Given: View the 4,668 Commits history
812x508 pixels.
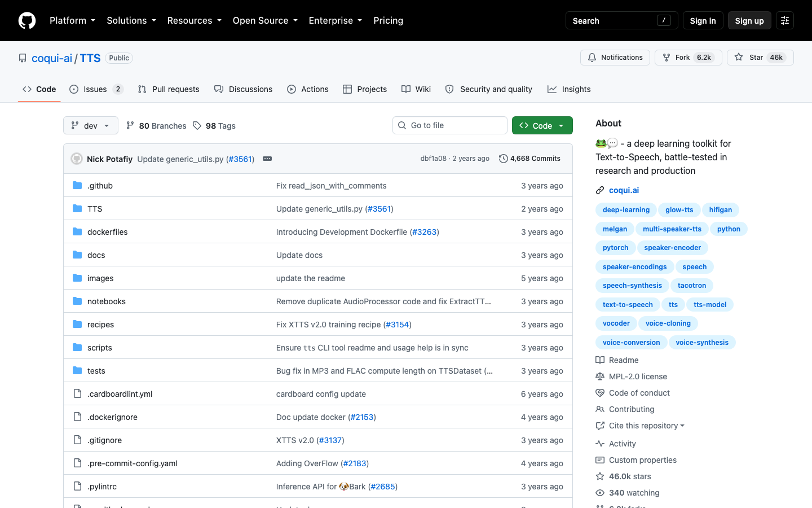Looking at the screenshot, I should tap(529, 159).
